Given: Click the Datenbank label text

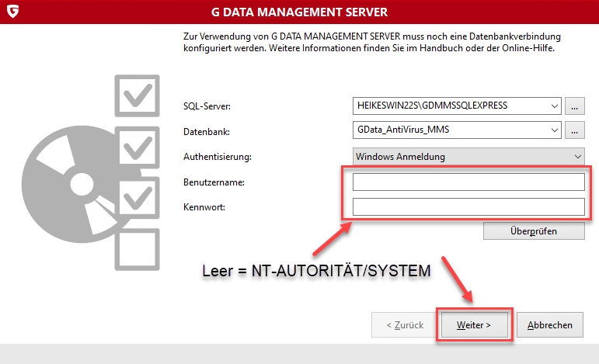Looking at the screenshot, I should (x=207, y=132).
